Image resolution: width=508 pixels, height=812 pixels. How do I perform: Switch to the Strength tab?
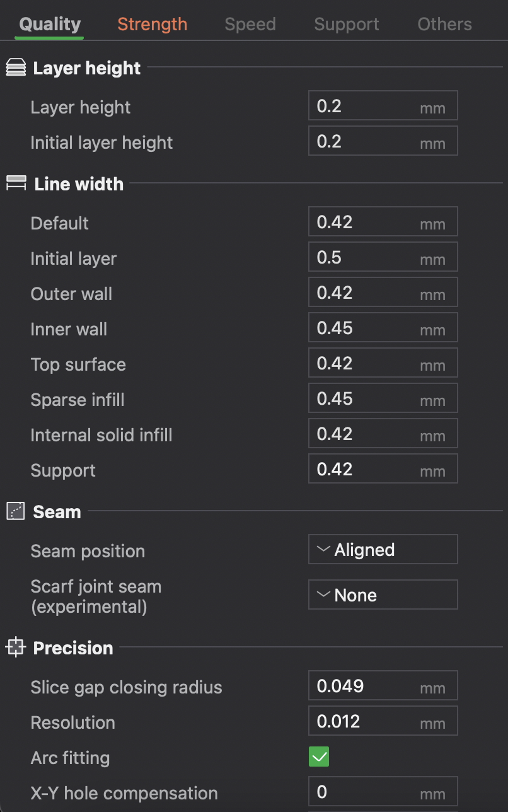[x=152, y=25]
